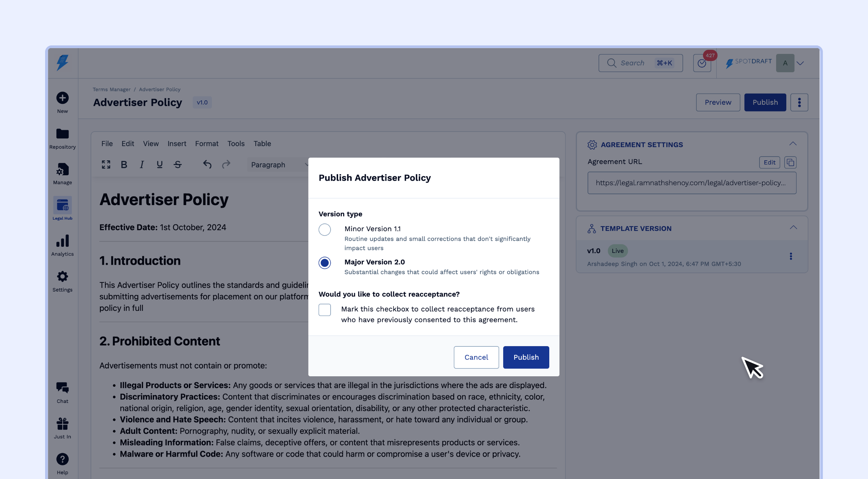Click the fullscreen editor icon
868x479 pixels.
[106, 165]
